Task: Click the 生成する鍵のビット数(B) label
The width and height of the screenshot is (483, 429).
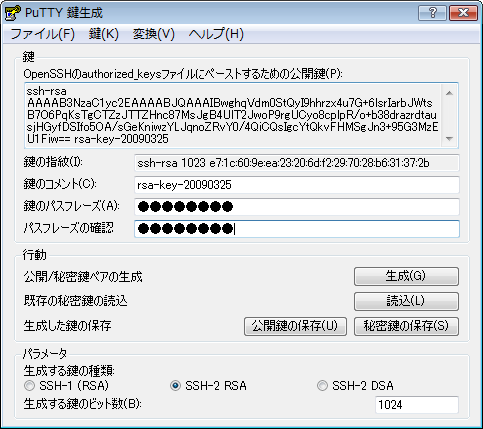Action: (x=83, y=404)
